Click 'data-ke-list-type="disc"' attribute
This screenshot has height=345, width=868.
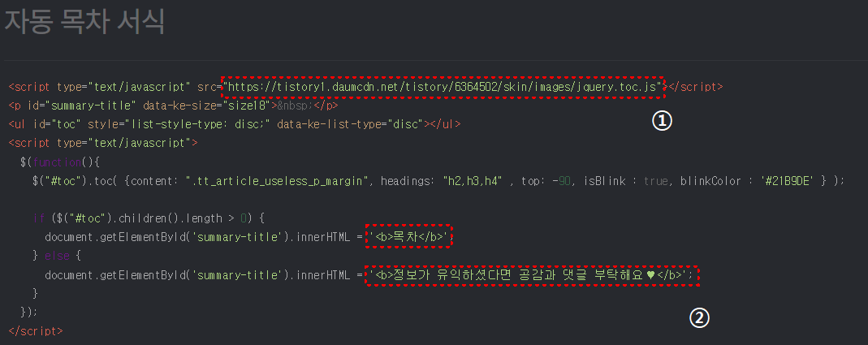pos(351,124)
